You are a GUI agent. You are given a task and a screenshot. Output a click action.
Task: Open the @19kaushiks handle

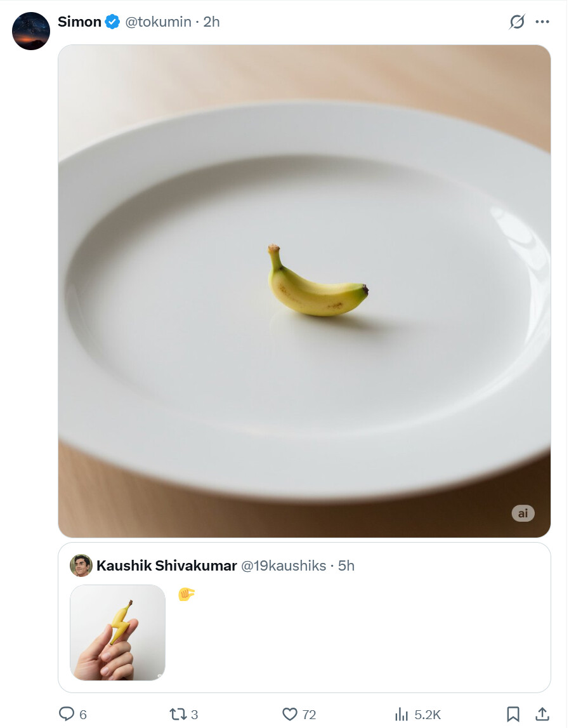284,566
